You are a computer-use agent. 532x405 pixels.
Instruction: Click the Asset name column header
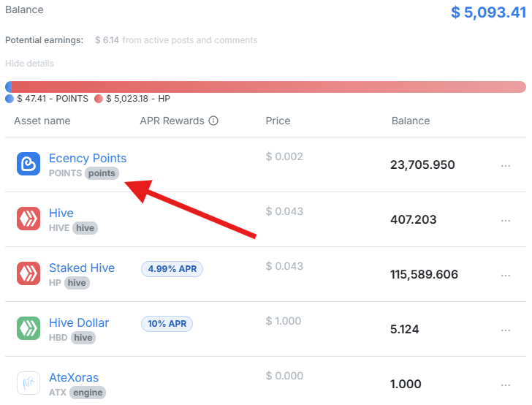[42, 121]
